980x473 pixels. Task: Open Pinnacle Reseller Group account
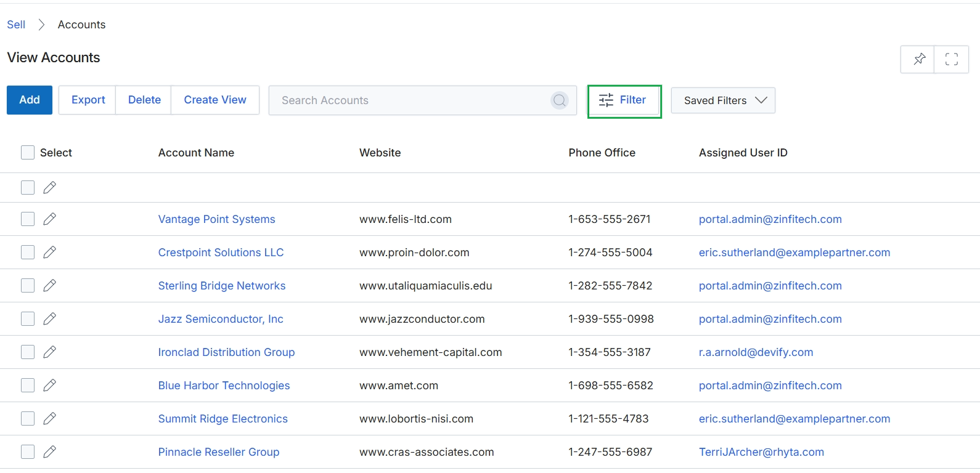pos(219,452)
